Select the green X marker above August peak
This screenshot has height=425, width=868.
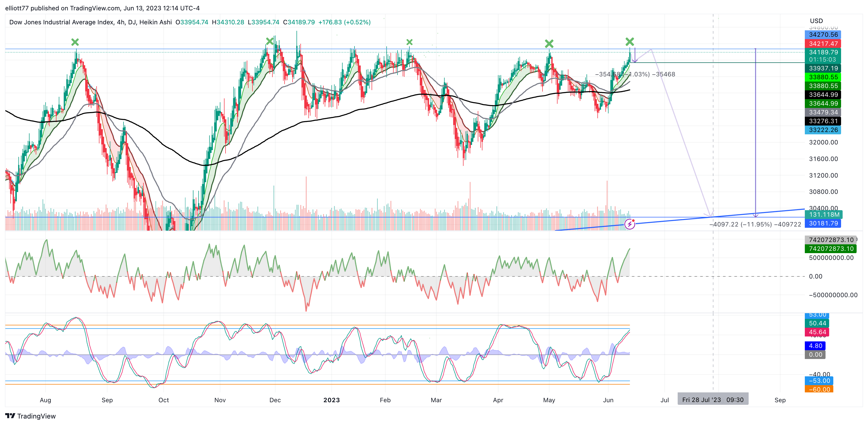click(x=75, y=42)
